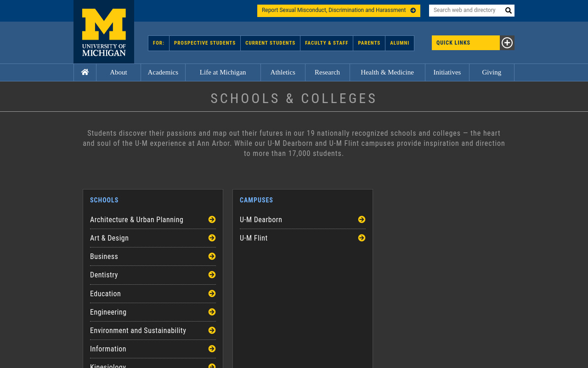
Task: Open the Athletics menu
Action: [x=283, y=72]
